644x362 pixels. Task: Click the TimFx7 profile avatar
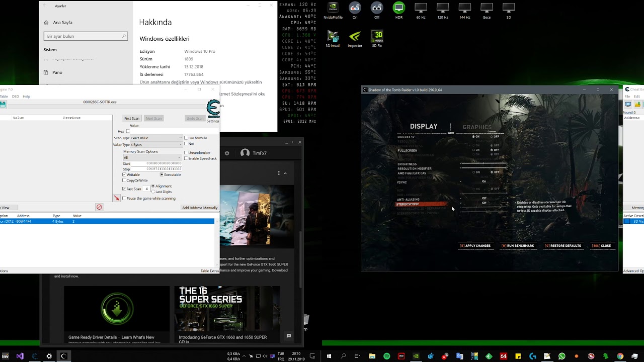(245, 153)
